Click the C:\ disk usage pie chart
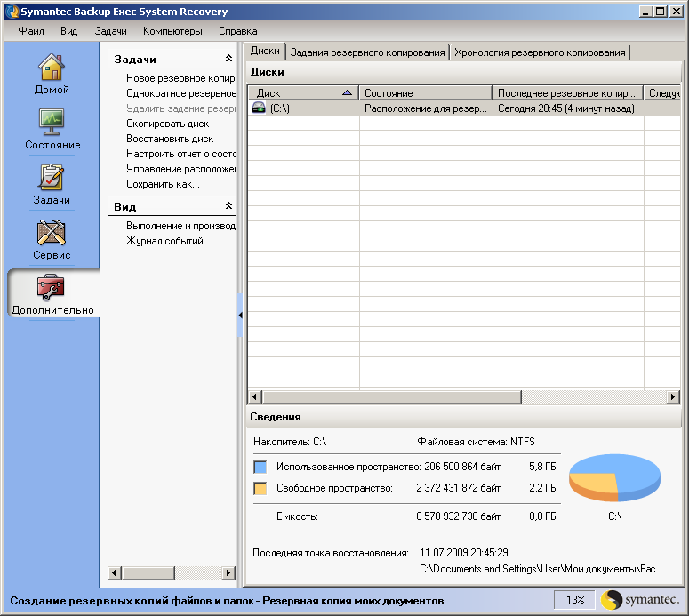Viewport: 689px width, 616px height. tap(614, 478)
